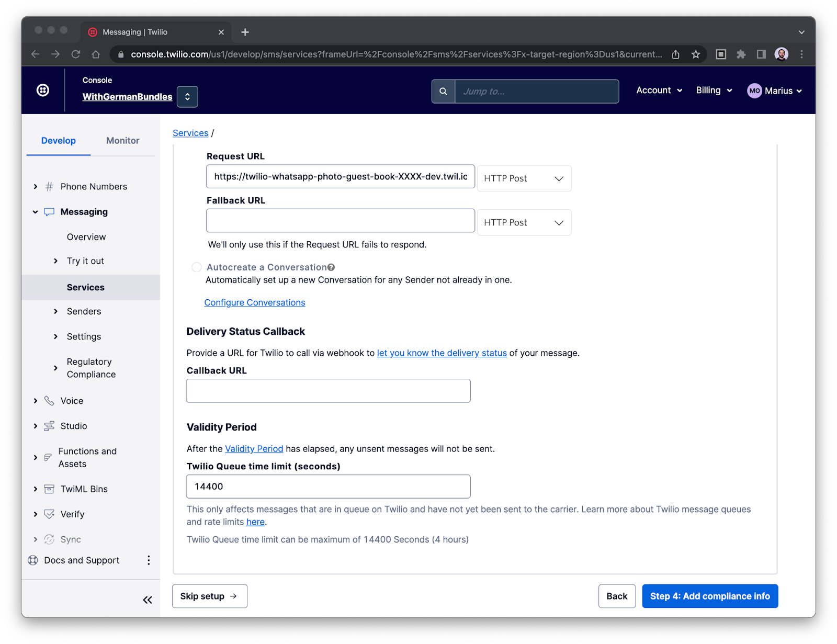Open the Request URL HTTP Post dropdown
Screen dimensions: 837x644
(x=524, y=178)
